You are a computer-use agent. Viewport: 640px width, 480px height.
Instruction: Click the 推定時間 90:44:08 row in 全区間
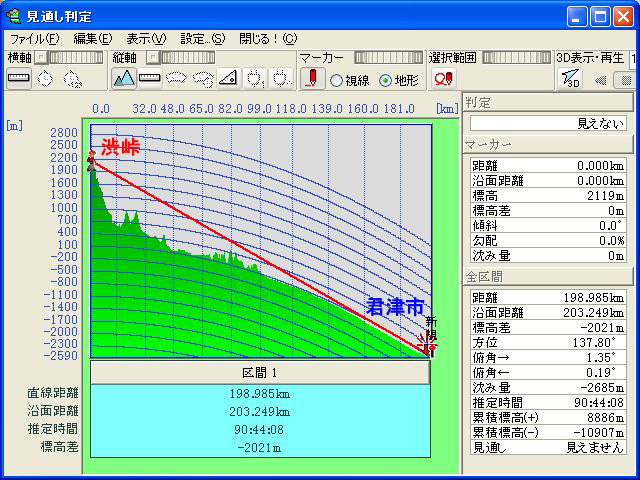coord(548,402)
